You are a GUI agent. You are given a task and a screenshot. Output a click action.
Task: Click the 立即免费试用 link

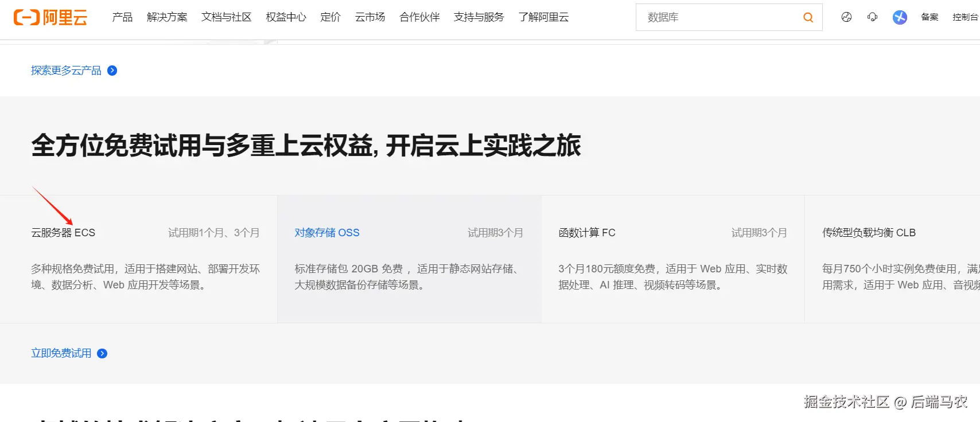click(x=61, y=353)
